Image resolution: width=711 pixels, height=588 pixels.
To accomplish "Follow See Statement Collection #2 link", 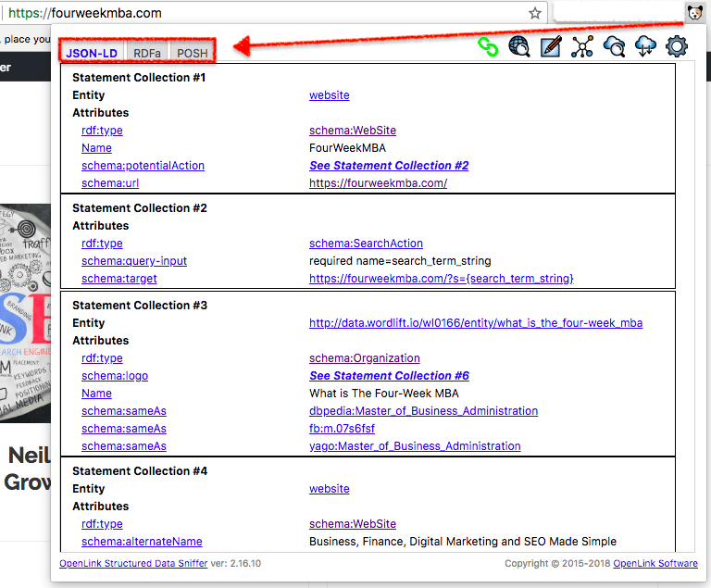I will pos(389,166).
